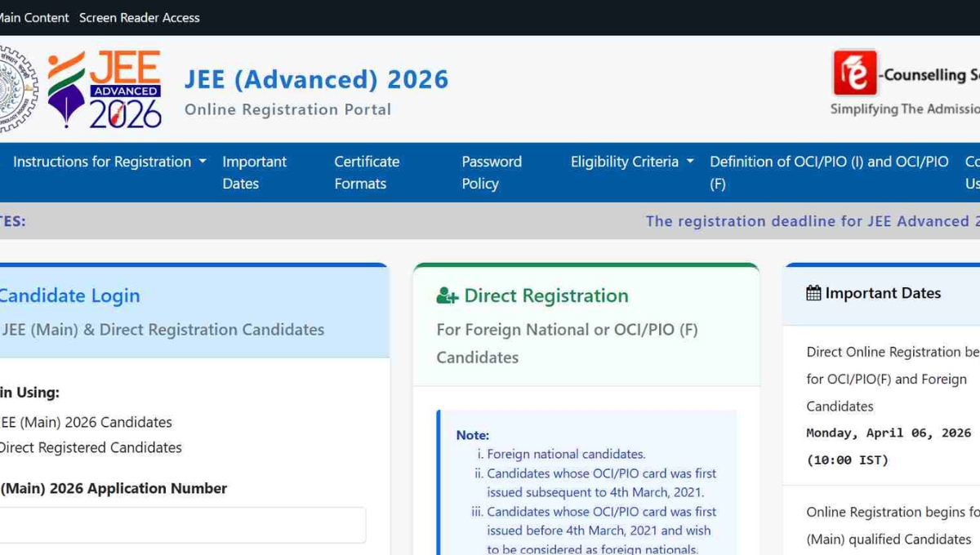980x555 pixels.
Task: Select JEE (Main) 2026 Candidates login option
Action: point(85,422)
